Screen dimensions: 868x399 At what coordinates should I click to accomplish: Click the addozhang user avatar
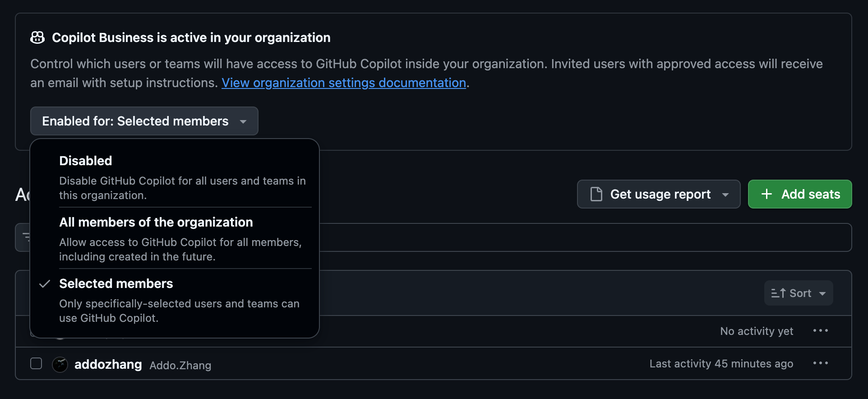(x=60, y=364)
